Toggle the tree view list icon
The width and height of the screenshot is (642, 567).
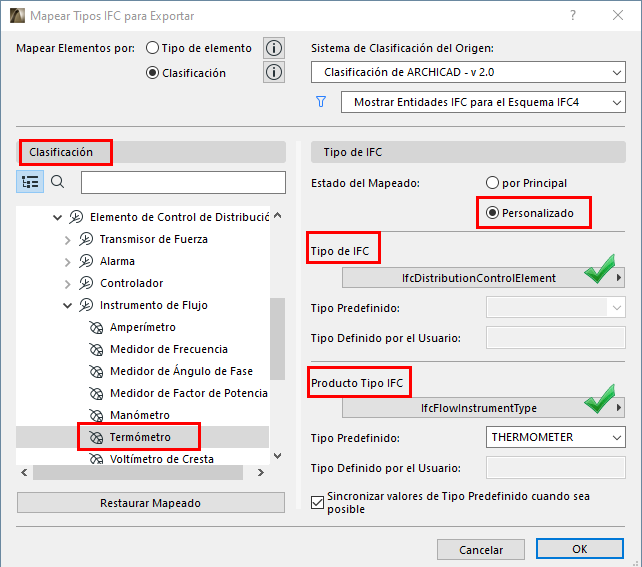[x=30, y=182]
